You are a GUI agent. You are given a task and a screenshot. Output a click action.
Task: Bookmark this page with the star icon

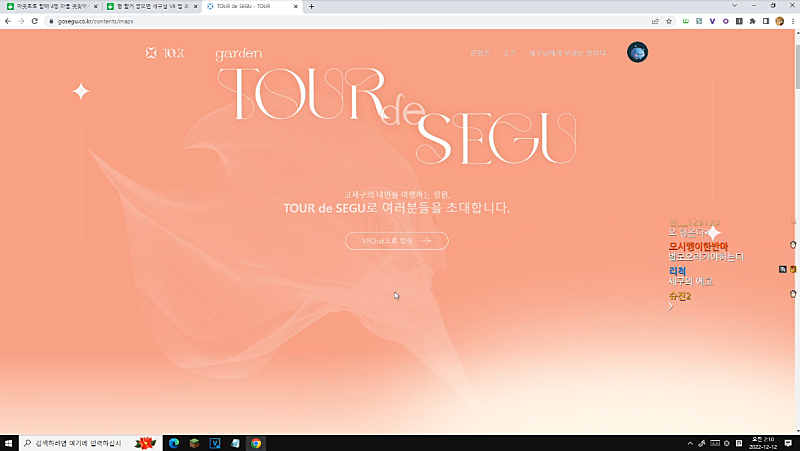coord(669,20)
